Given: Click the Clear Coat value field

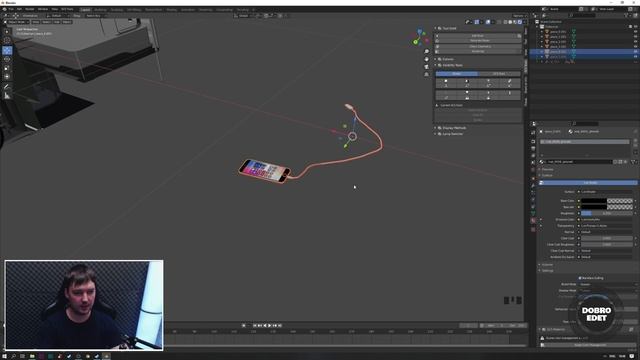Looking at the screenshot, I should click(607, 238).
